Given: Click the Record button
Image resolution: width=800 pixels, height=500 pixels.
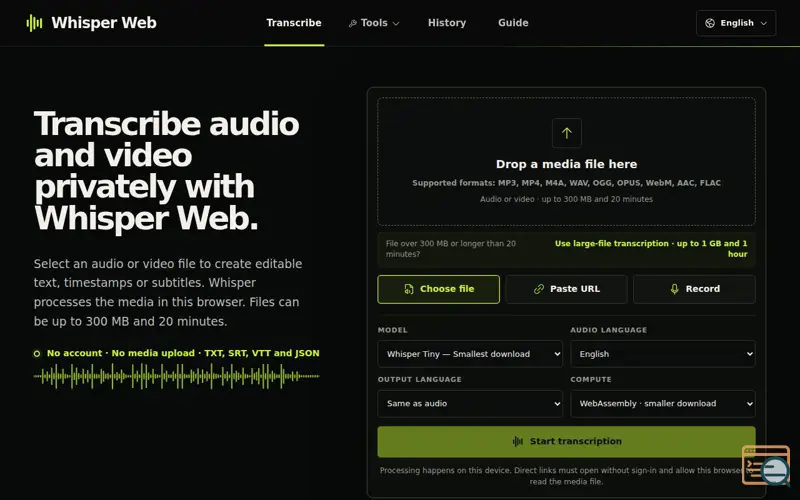Looking at the screenshot, I should pyautogui.click(x=694, y=289).
